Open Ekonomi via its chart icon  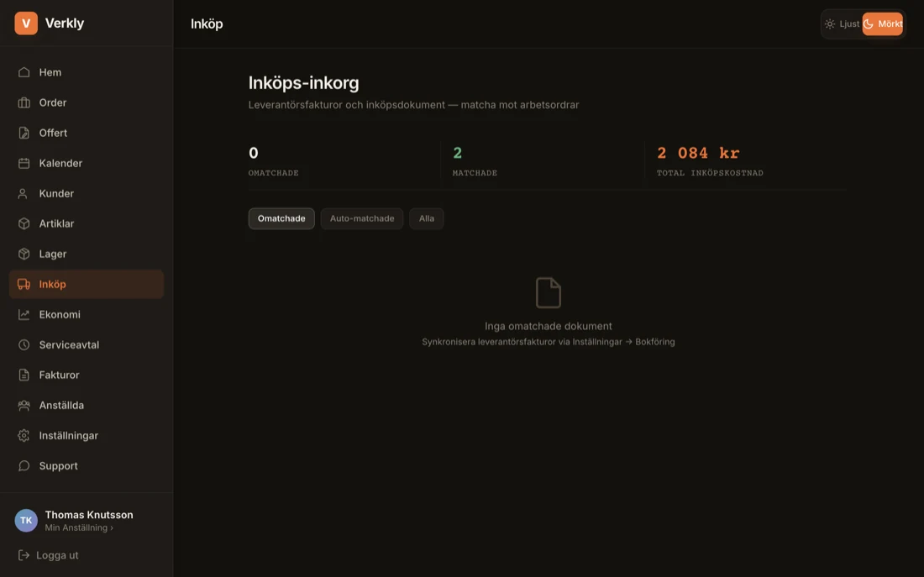point(24,314)
